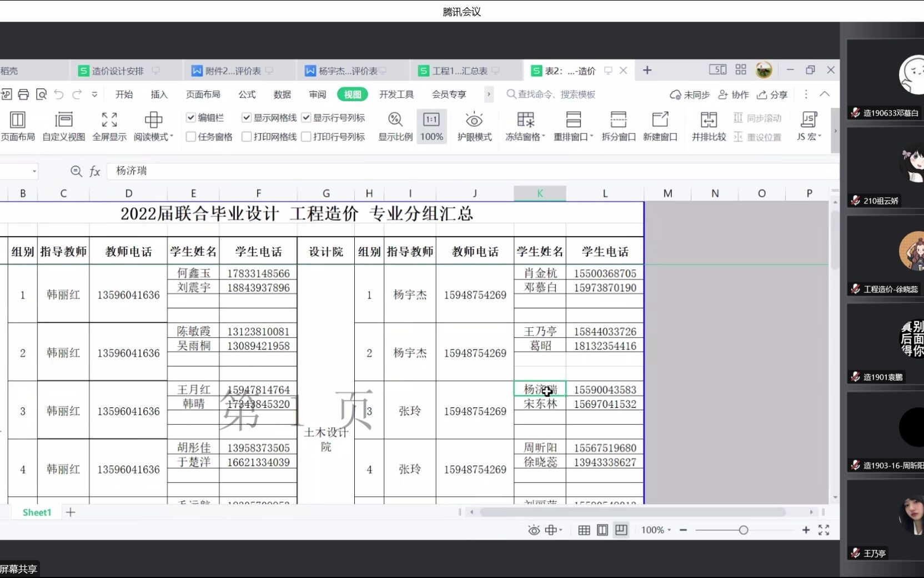Open the 插入 (Insert) ribbon tab

coord(159,94)
